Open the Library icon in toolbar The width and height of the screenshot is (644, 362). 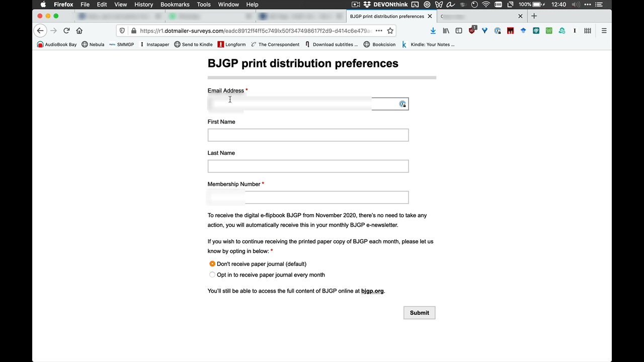(x=446, y=31)
